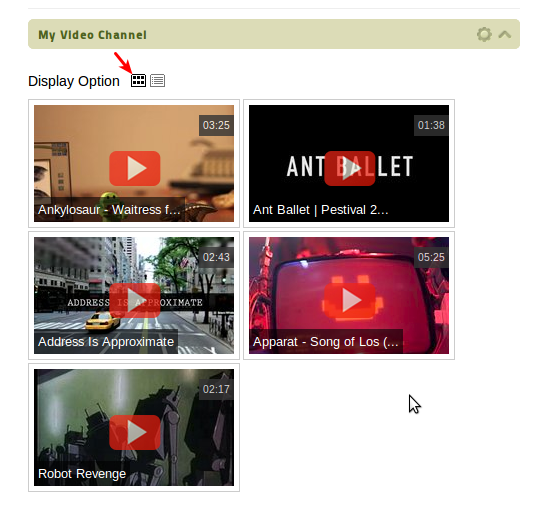Click the 'Ankylosaur - Waitress f...' title caption
551x512 pixels.
(109, 210)
